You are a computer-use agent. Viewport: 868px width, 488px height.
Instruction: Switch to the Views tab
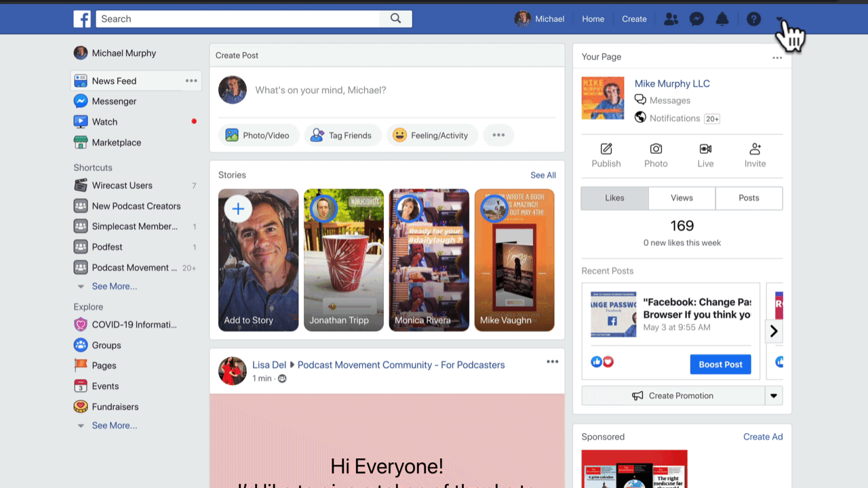tap(682, 198)
